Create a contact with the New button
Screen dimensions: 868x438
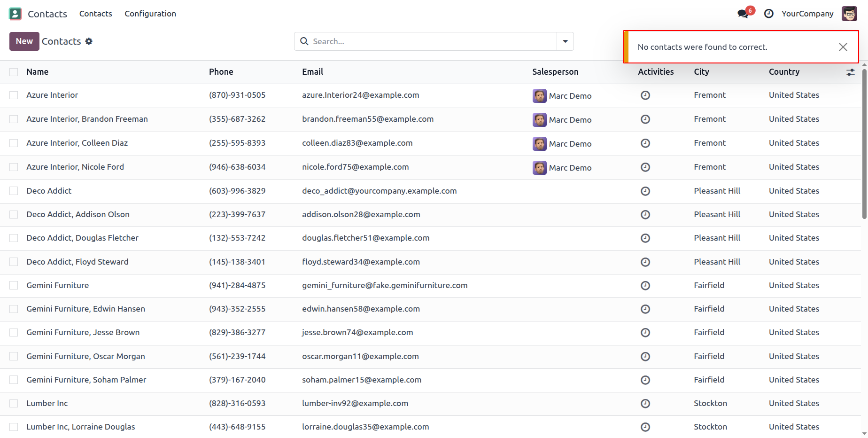24,41
